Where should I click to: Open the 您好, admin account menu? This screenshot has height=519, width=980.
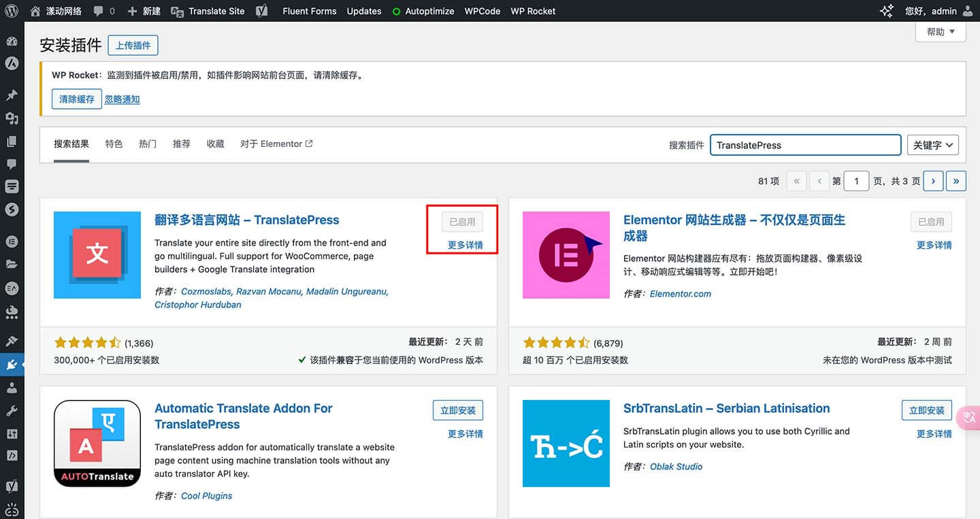(938, 11)
